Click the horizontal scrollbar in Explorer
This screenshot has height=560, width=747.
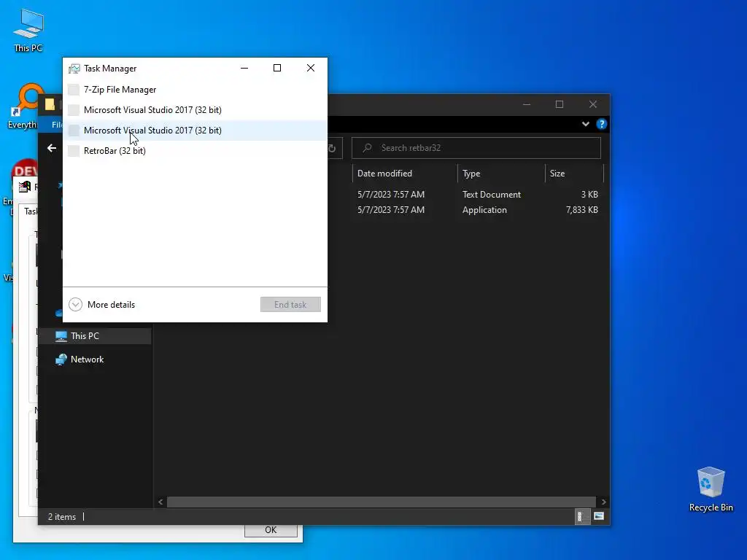381,502
